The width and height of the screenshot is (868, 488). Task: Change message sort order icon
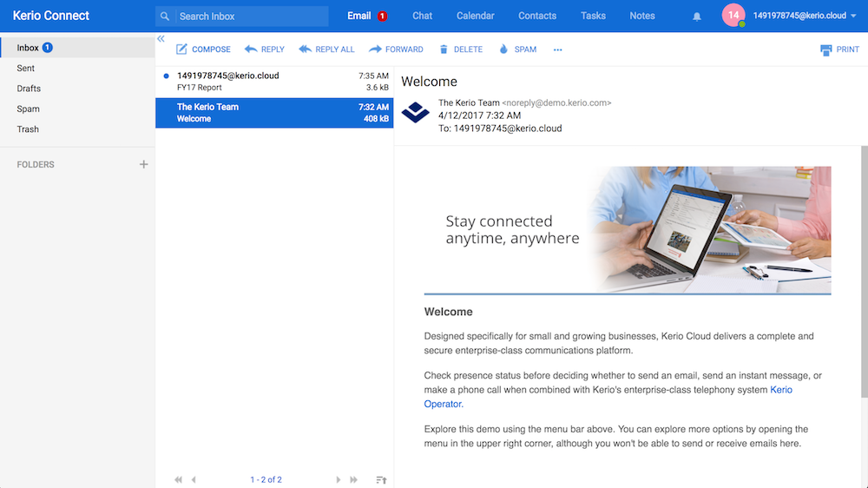(x=381, y=479)
